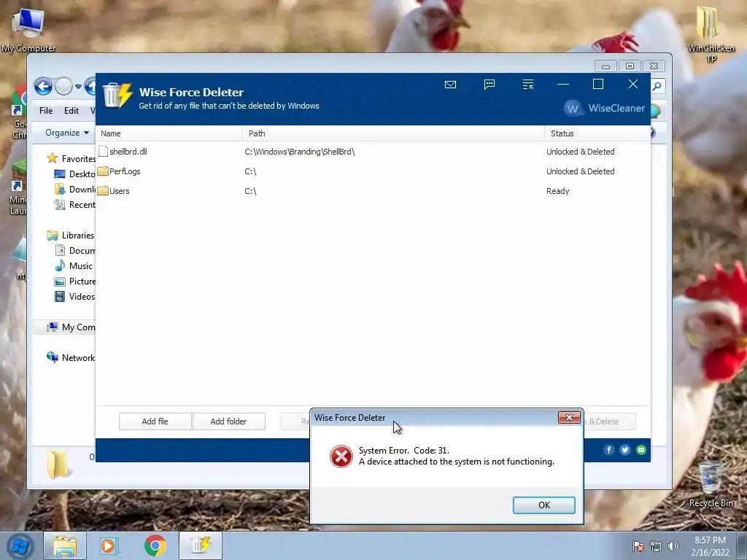Select Pictures library in Explorer pane

click(x=75, y=281)
